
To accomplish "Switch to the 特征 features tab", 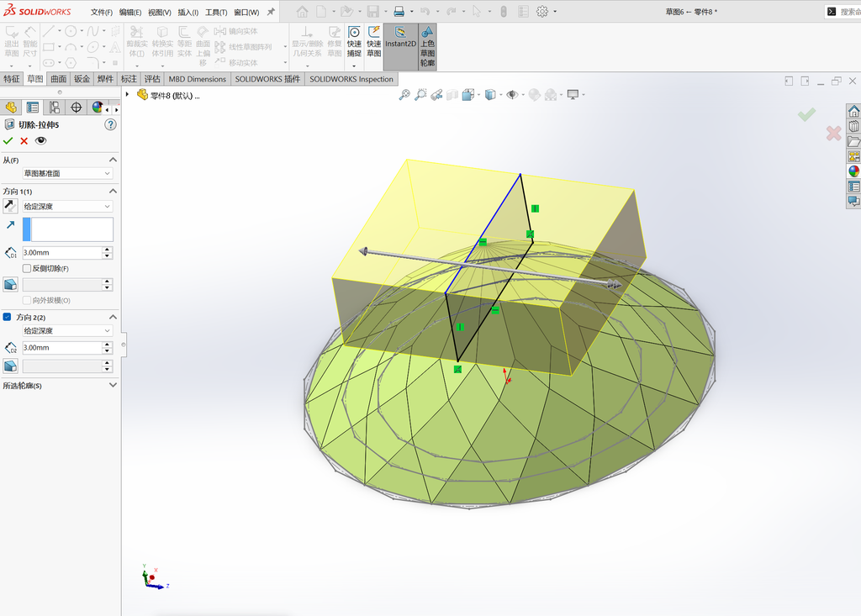I will 12,79.
